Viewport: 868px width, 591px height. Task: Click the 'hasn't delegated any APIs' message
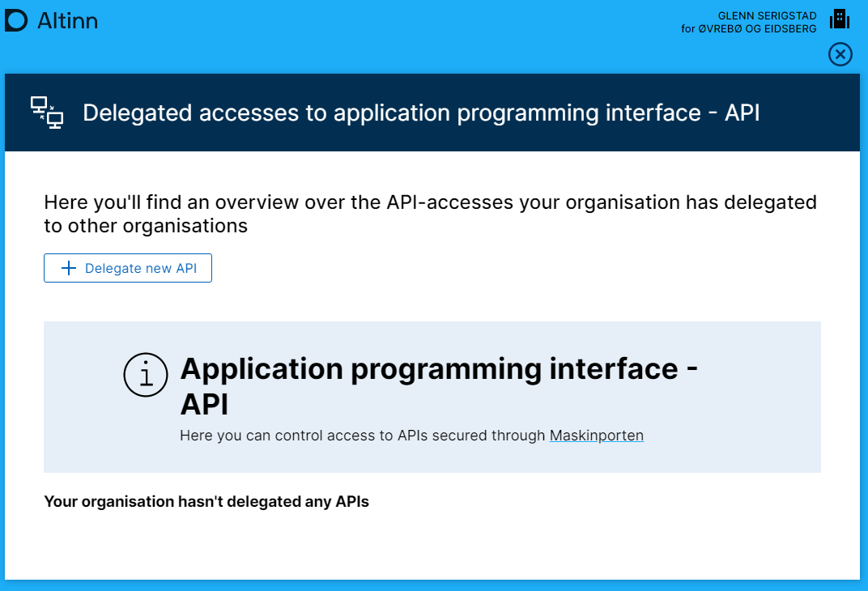click(x=206, y=502)
